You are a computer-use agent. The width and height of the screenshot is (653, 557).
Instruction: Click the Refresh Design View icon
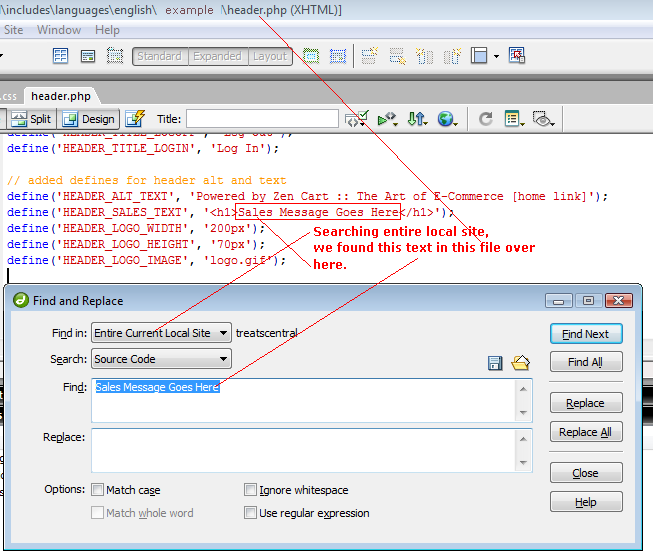click(486, 119)
